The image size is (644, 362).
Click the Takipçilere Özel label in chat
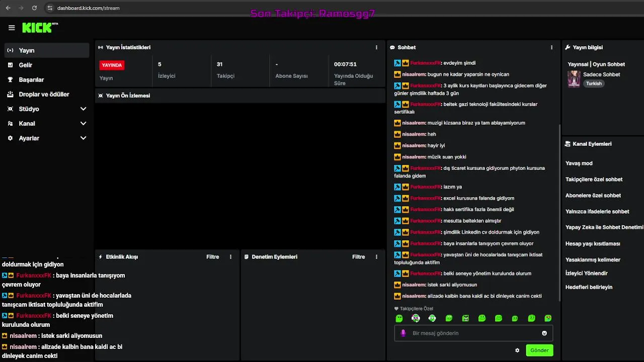416,309
